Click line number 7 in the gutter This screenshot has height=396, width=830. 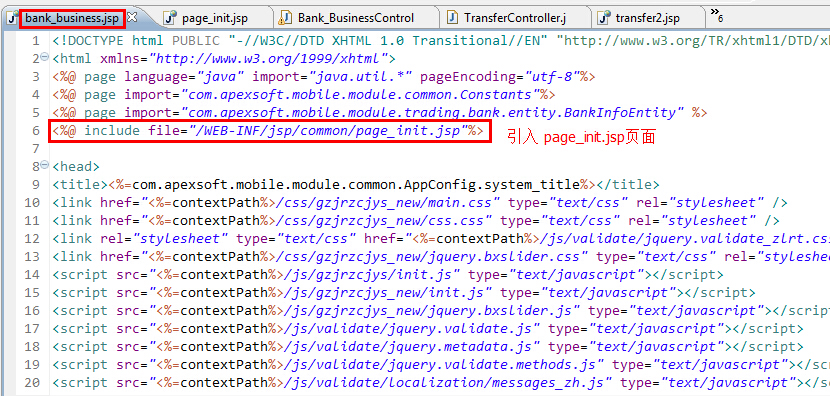(x=35, y=149)
